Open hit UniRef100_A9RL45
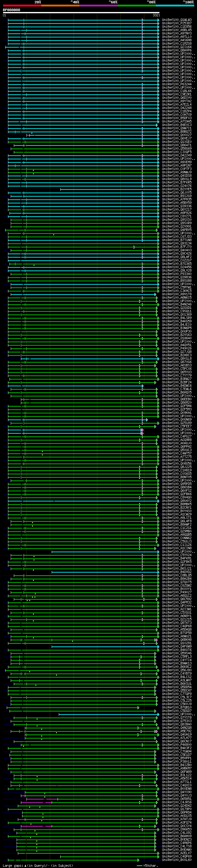Image resolution: width=197 pixels, height=868 pixels. click(x=177, y=30)
